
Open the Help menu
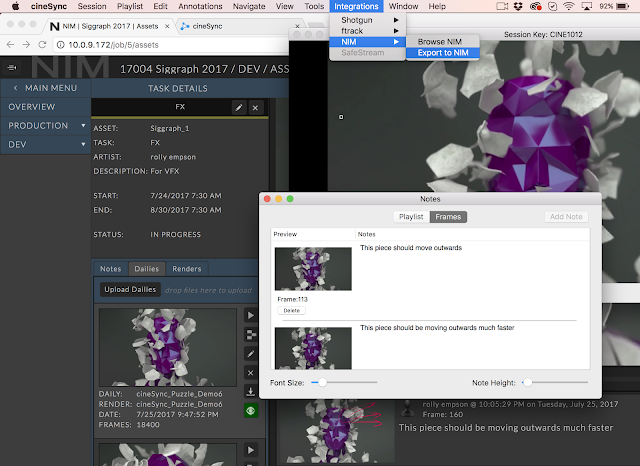point(437,6)
